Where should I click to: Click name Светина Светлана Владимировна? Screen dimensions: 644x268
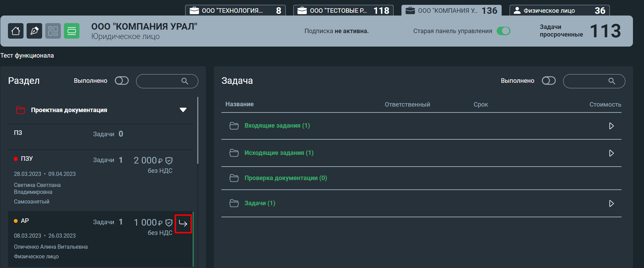pyautogui.click(x=37, y=188)
